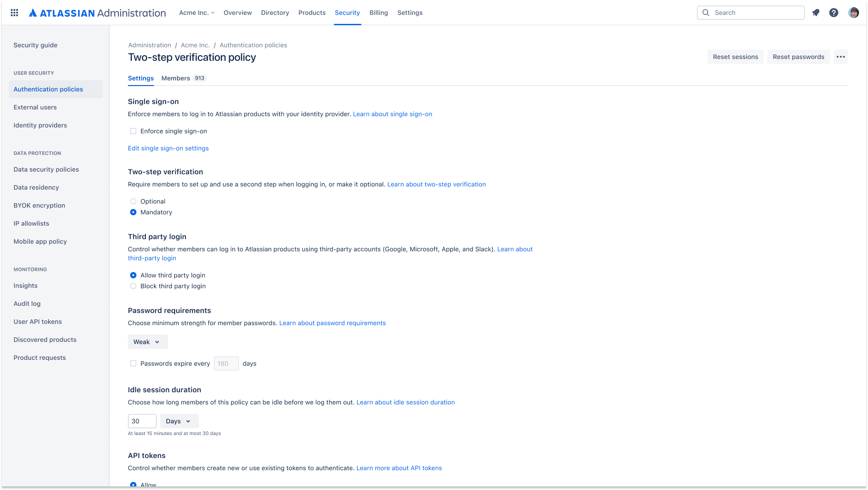Click the Reset passwords button
Screen dimensions: 868x490
tap(798, 57)
